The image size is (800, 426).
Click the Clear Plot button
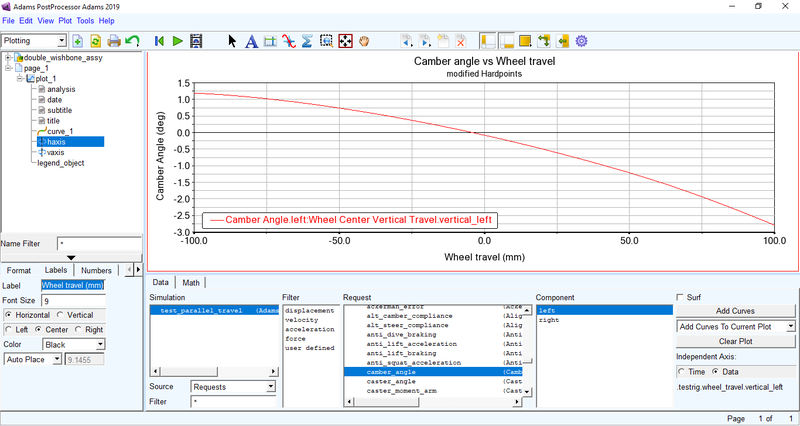(x=735, y=341)
